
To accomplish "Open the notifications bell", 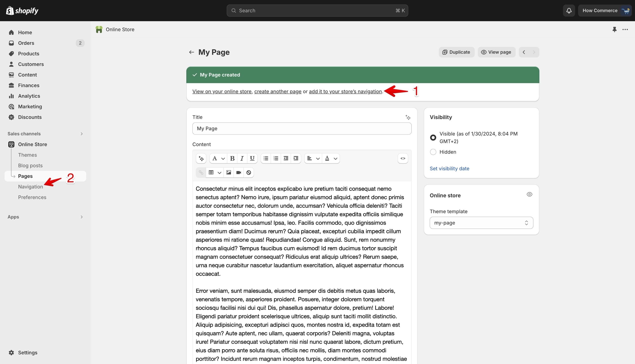I will 569,11.
